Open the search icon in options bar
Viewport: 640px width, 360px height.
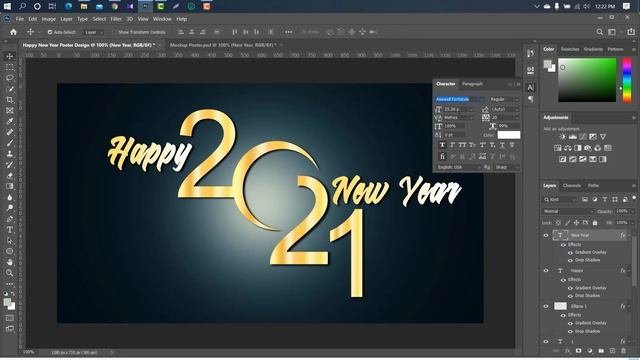point(600,32)
